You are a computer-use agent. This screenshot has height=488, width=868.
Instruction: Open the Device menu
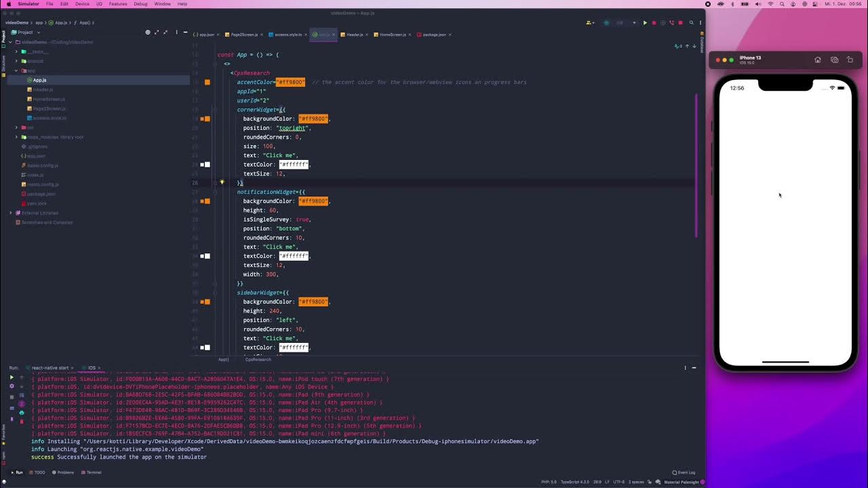click(x=82, y=4)
